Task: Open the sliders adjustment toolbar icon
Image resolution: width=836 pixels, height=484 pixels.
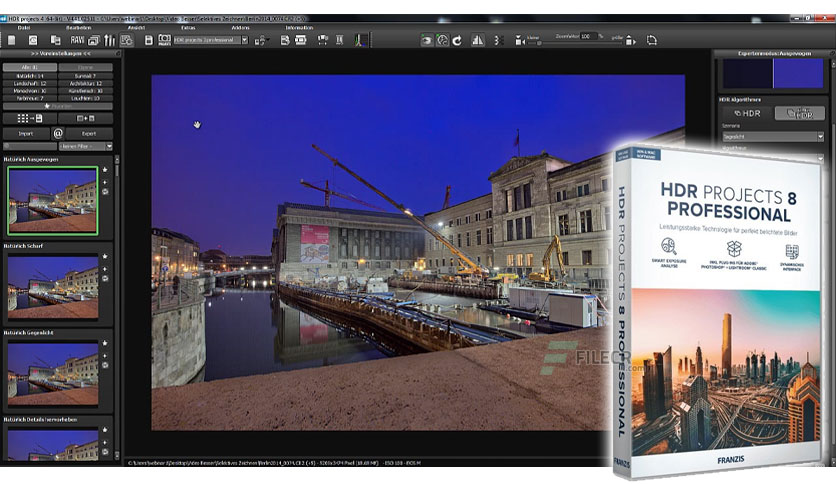Action: [109, 40]
